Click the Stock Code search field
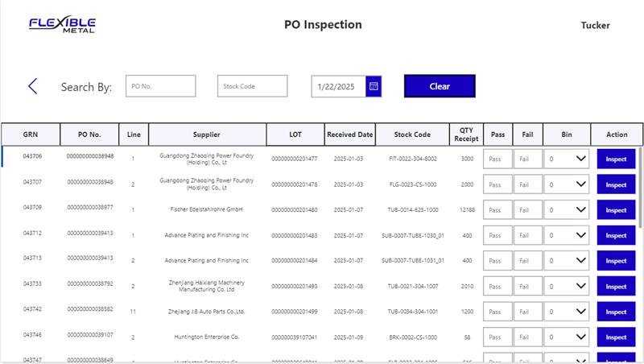The height and width of the screenshot is (364, 644). 252,86
